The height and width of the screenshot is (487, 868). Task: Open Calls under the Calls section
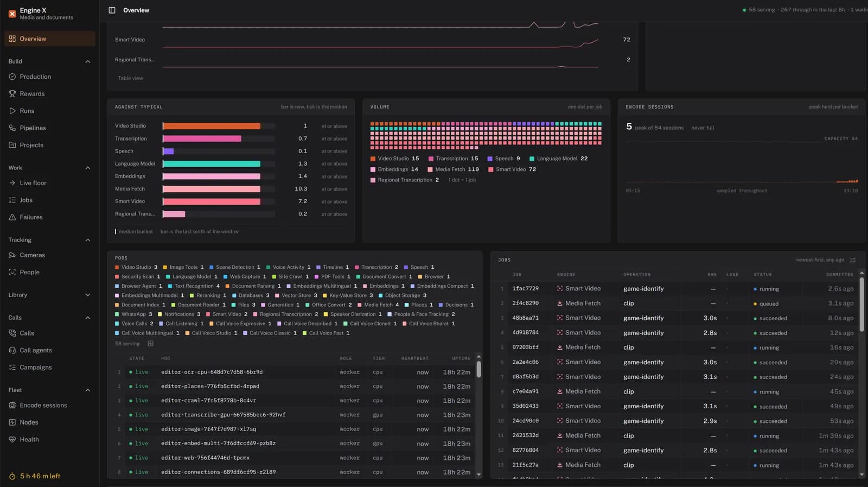pyautogui.click(x=50, y=333)
